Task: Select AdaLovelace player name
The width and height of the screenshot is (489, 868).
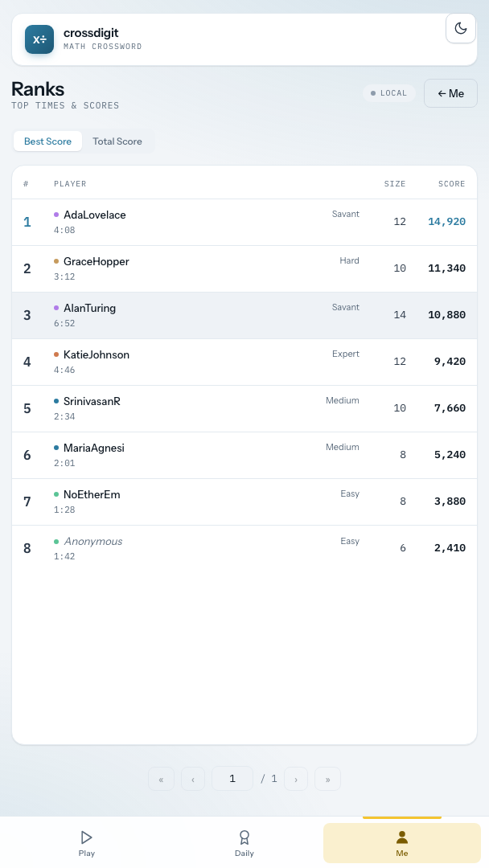Action: tap(95, 215)
